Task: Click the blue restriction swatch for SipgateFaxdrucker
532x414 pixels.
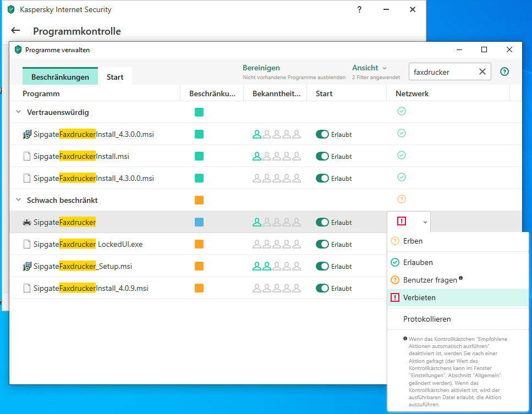Action: point(199,222)
